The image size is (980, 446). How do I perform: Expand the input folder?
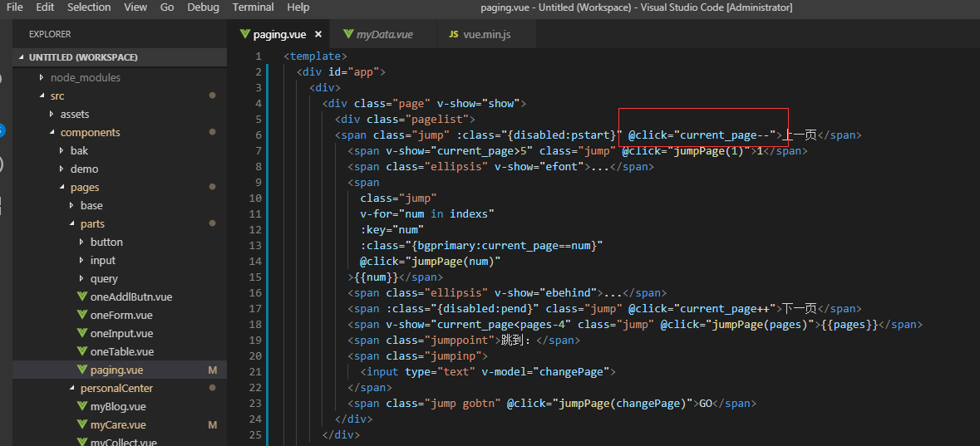pyautogui.click(x=81, y=261)
